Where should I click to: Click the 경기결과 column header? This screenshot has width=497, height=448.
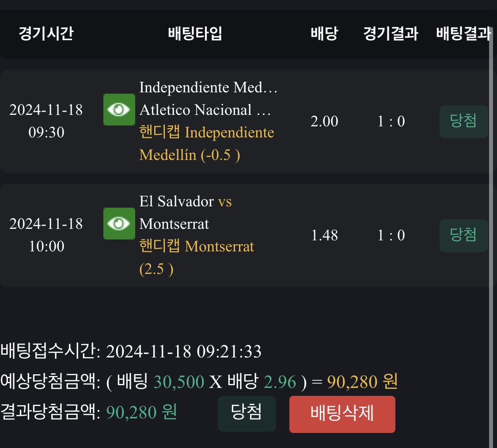tap(391, 34)
